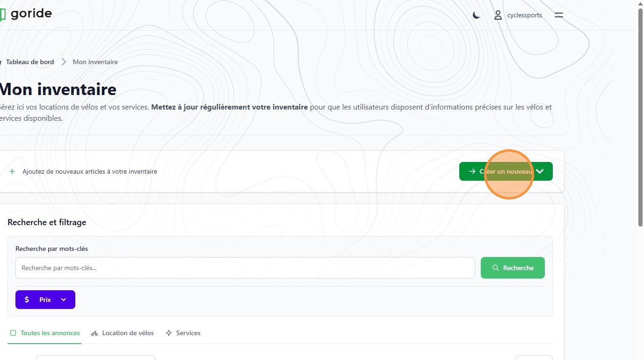Click the page vertical scrollbar

point(640,117)
